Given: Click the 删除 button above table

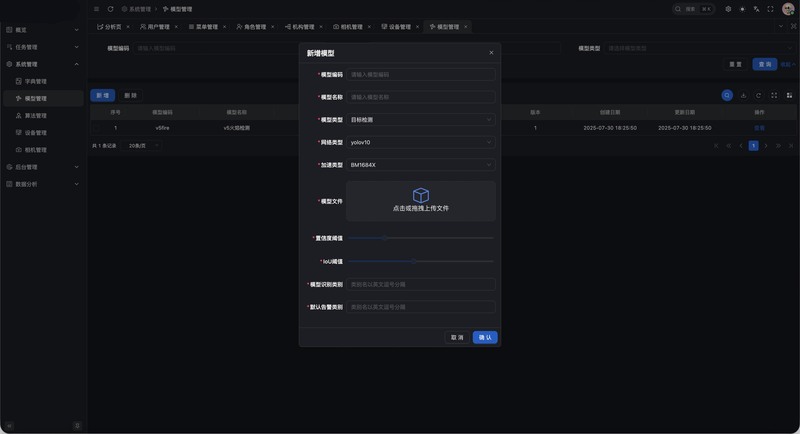Looking at the screenshot, I should [131, 95].
